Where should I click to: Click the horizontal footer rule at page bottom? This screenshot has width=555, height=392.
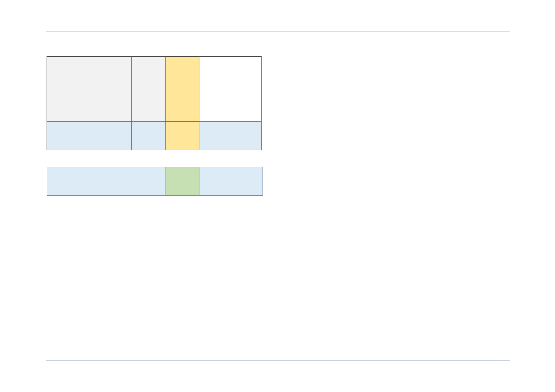coord(278,361)
